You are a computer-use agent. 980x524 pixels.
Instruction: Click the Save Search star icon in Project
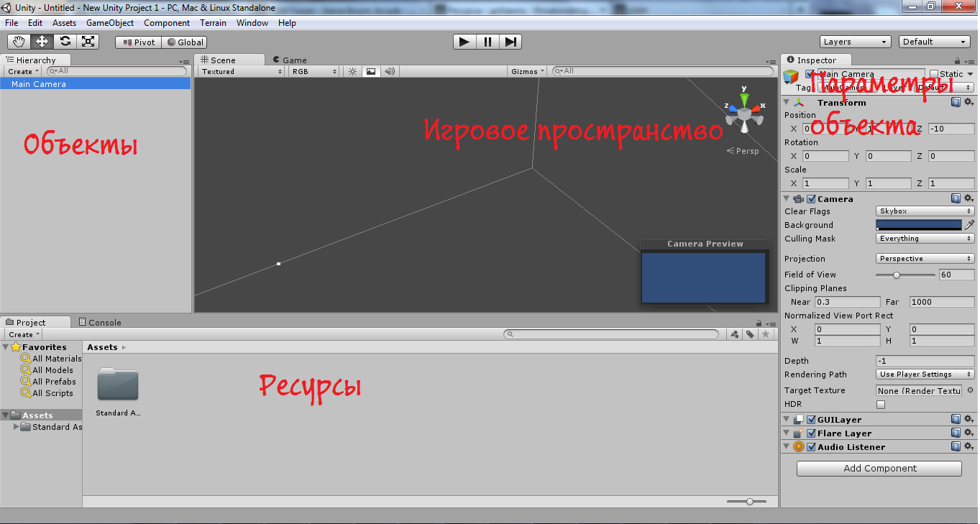tap(766, 334)
